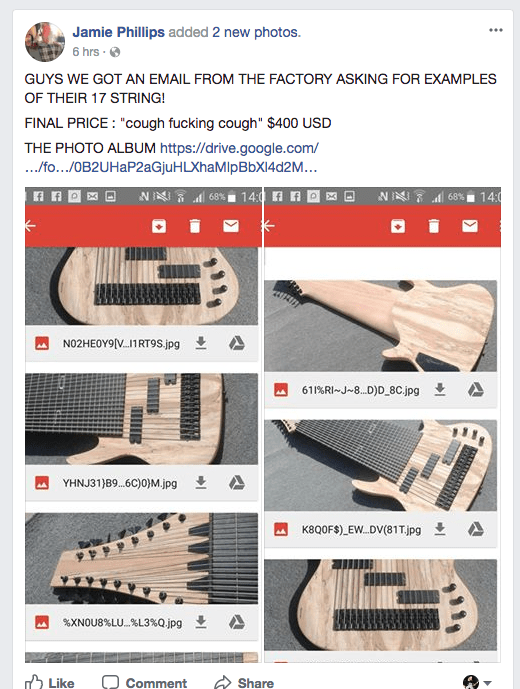This screenshot has height=689, width=520.
Task: Expand the audience selector beside Share
Action: [477, 682]
